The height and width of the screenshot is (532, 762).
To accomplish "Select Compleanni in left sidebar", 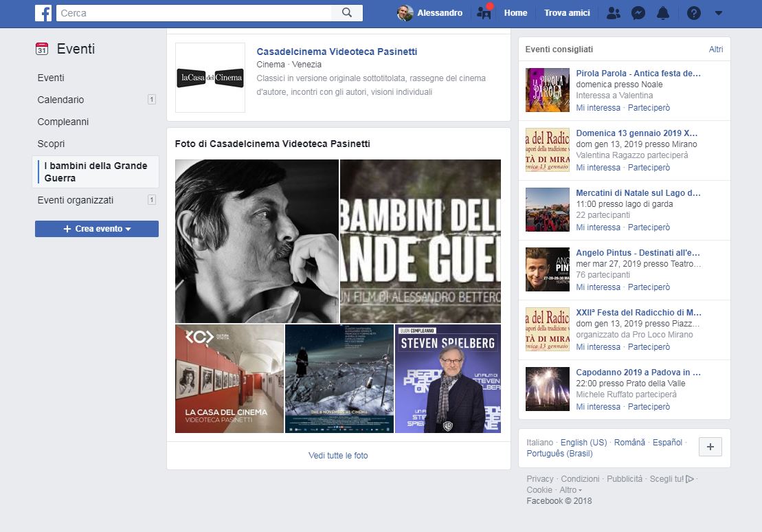I will pyautogui.click(x=63, y=122).
